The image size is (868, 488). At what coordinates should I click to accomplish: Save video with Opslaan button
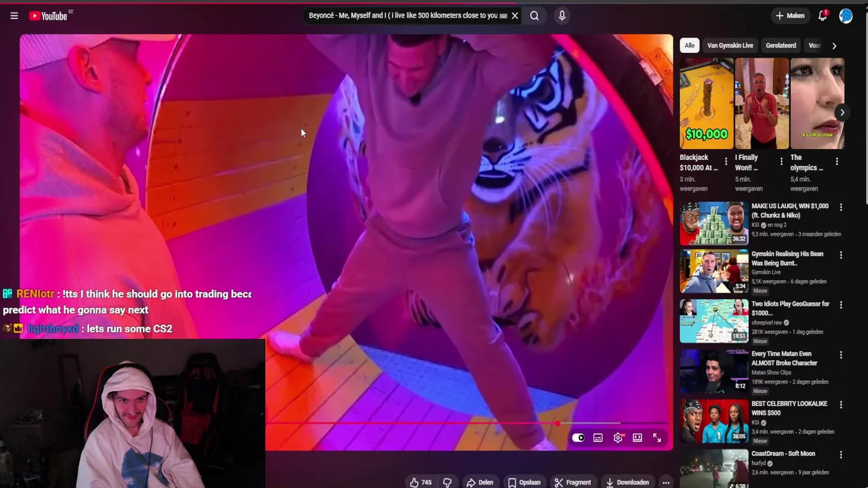[x=524, y=482]
